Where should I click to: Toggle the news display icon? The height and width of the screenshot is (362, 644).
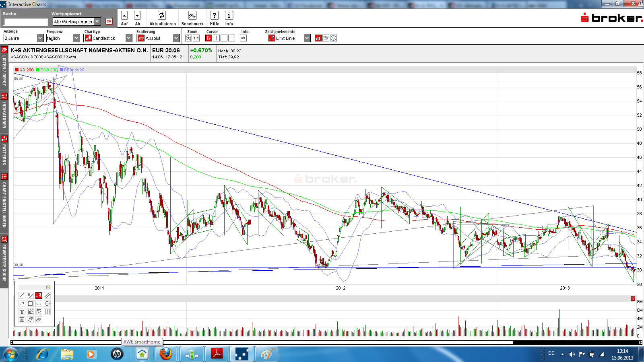(x=326, y=38)
